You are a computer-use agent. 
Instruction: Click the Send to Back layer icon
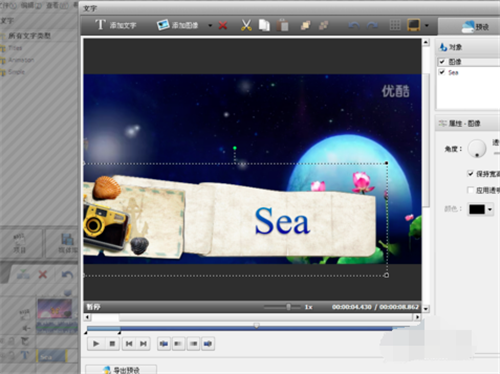323,25
